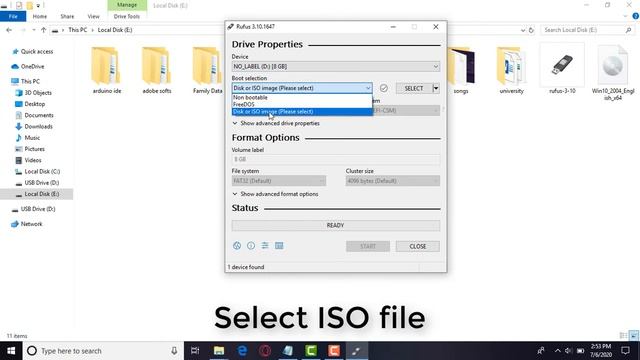Viewport: 640px width, 360px height.
Task: Click the Search Local Disk (E:) box
Action: point(587,30)
